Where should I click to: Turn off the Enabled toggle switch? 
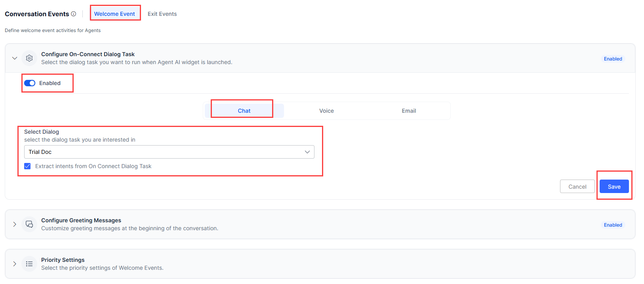[30, 83]
